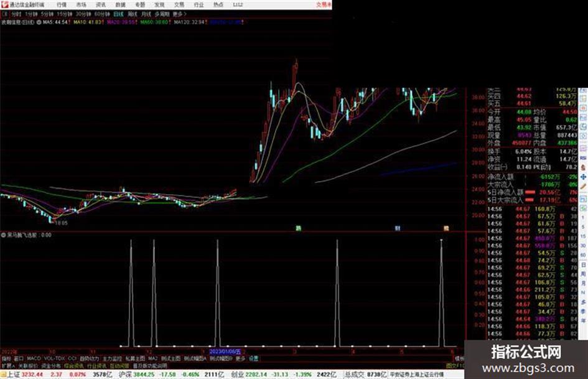
Task: Select the 5-minute shortcut in right toolbar
Action: [583, 227]
